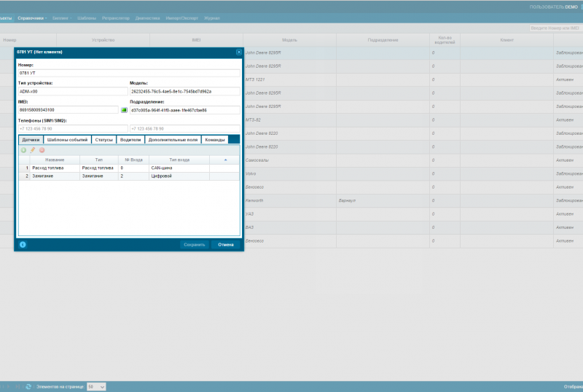Click the info icon in dialog footer

pyautogui.click(x=23, y=244)
